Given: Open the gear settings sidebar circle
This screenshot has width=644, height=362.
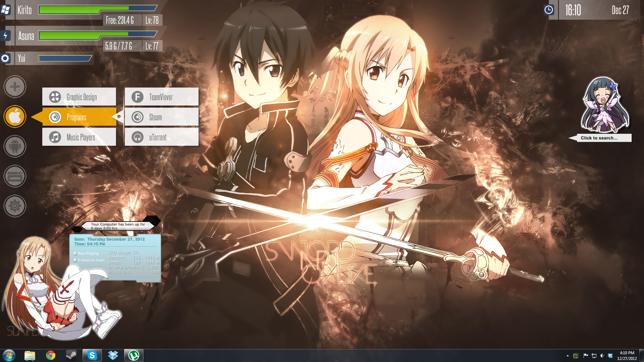Looking at the screenshot, I should (15, 206).
